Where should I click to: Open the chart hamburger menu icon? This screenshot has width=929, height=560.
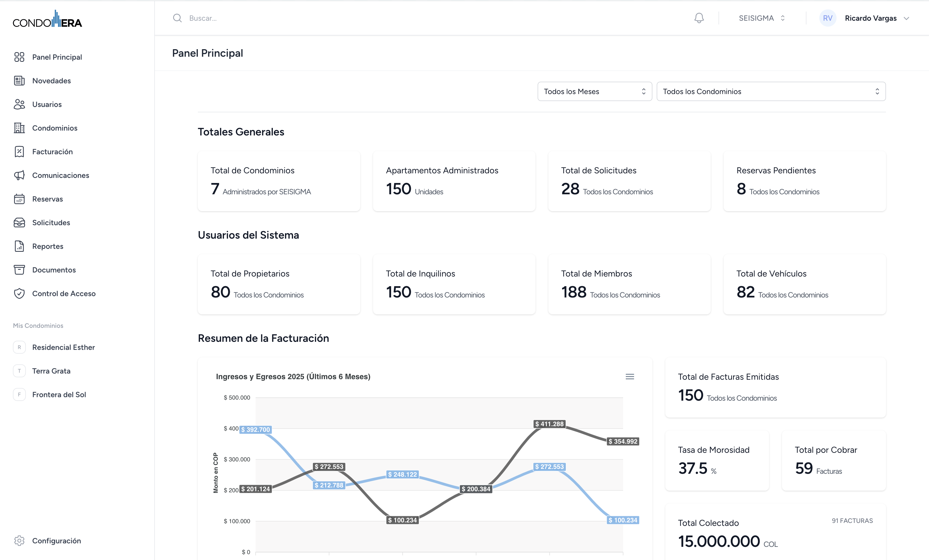[630, 376]
